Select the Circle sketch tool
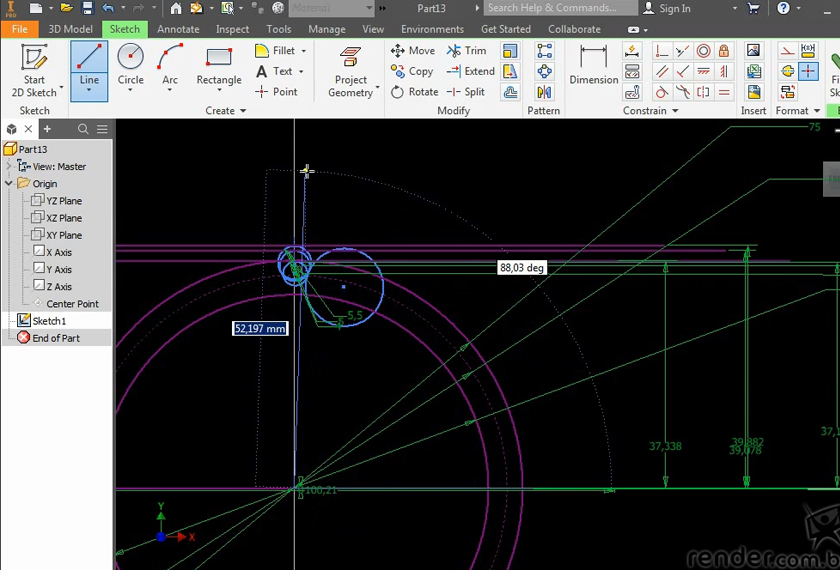840x570 pixels. [131, 64]
